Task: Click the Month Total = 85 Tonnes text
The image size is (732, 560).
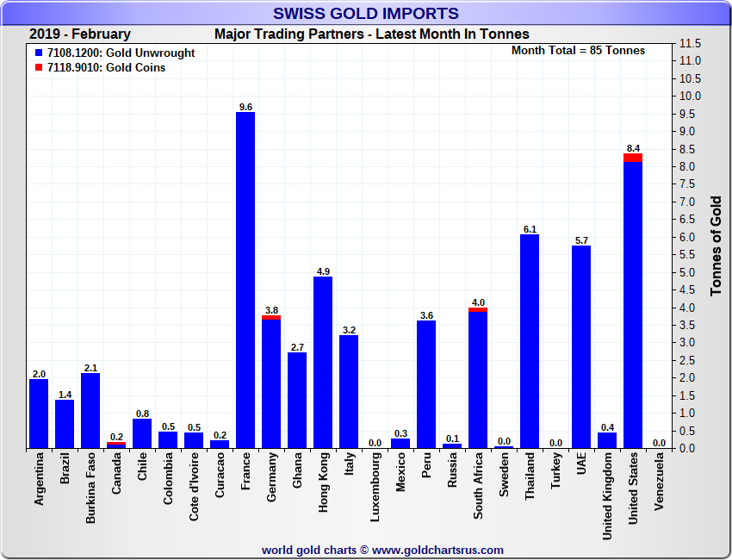Action: (x=578, y=51)
